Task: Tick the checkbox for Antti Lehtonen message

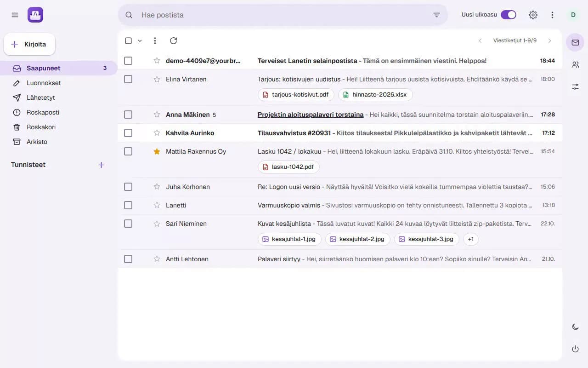Action: pos(128,259)
